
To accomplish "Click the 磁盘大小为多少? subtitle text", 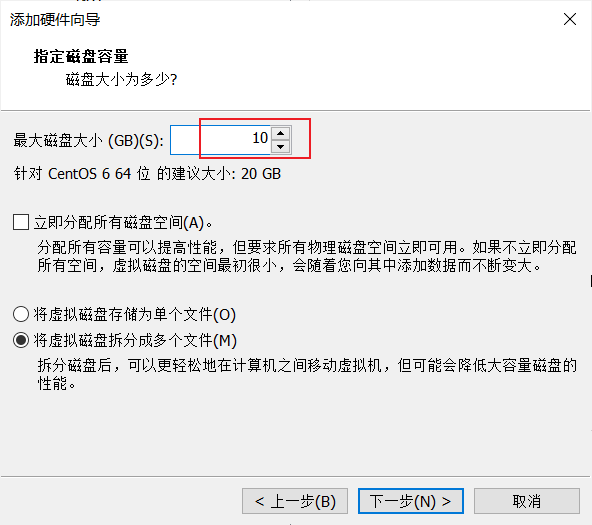I will (x=122, y=80).
